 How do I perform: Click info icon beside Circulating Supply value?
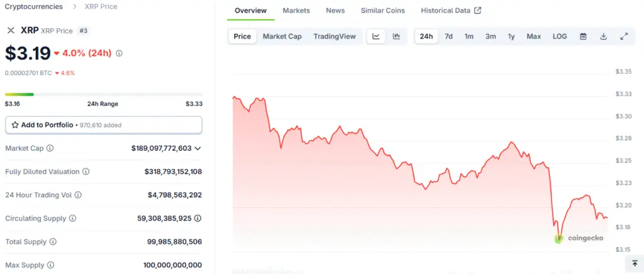pos(197,219)
